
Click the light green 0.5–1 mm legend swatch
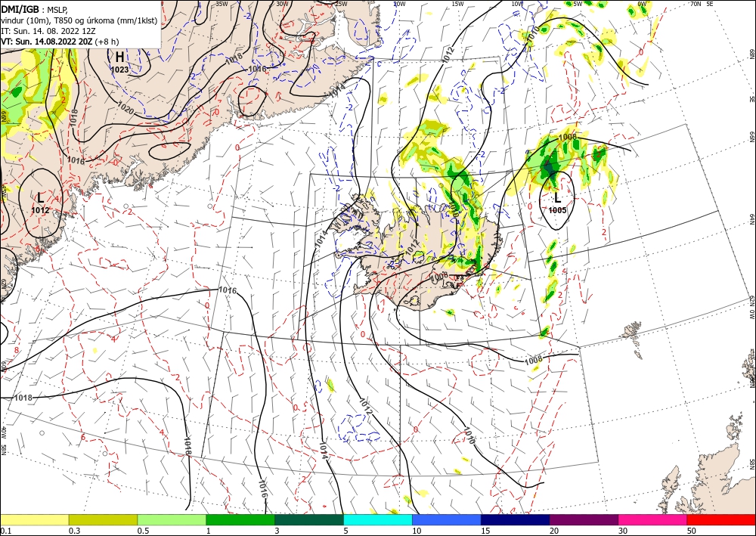pos(172,519)
